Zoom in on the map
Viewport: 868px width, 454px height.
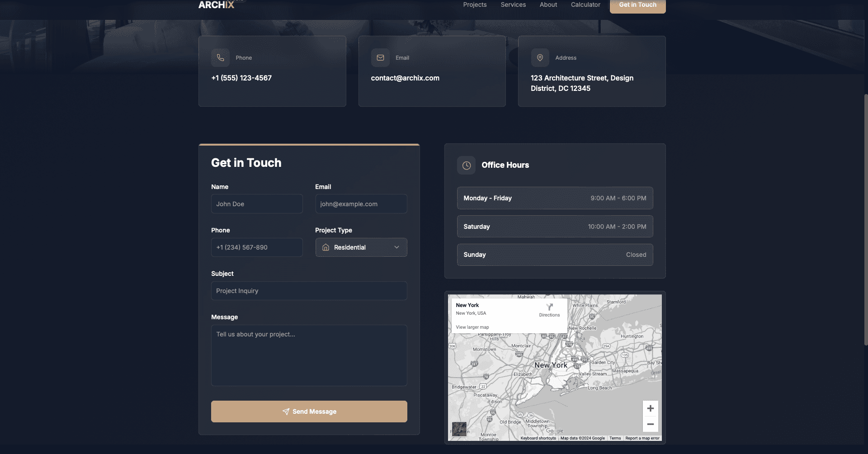(x=650, y=408)
